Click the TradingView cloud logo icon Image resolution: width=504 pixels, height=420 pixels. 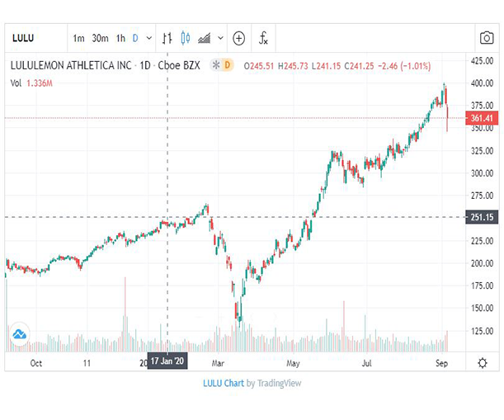[x=20, y=334]
